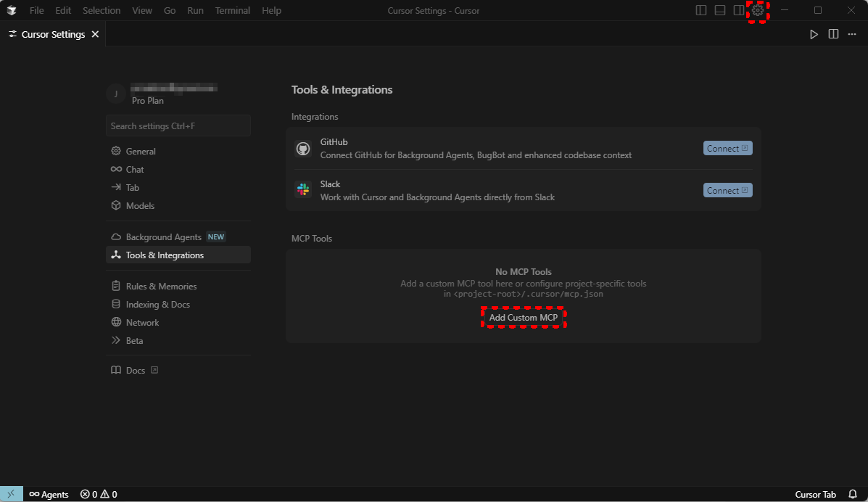The height and width of the screenshot is (502, 868).
Task: Select the Cursor Settings tab
Action: [53, 34]
